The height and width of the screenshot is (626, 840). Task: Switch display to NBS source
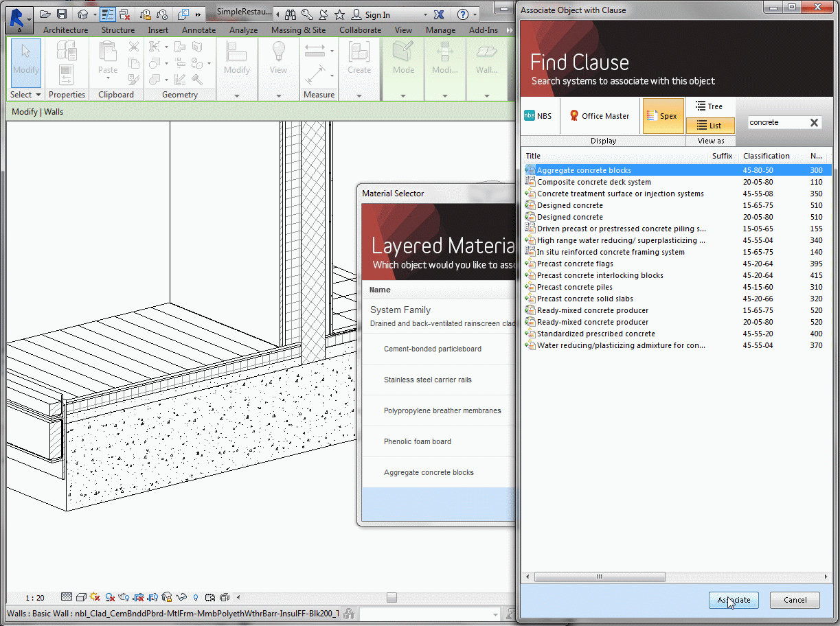pyautogui.click(x=539, y=116)
